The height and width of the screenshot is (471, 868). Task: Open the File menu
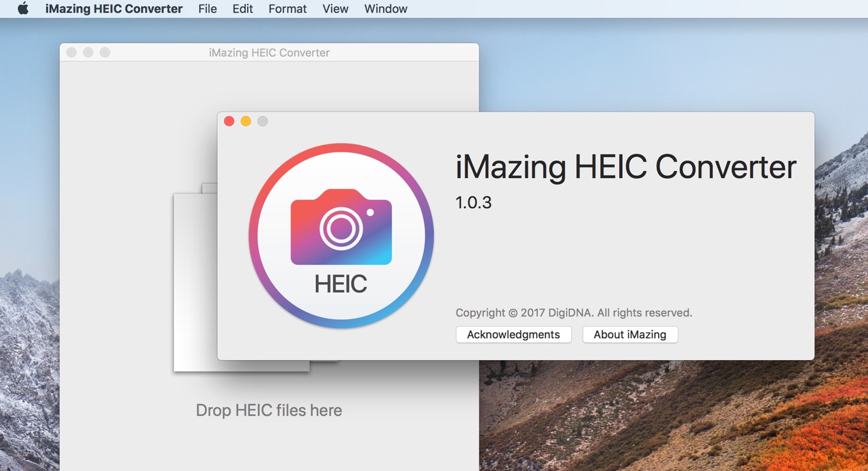click(207, 9)
